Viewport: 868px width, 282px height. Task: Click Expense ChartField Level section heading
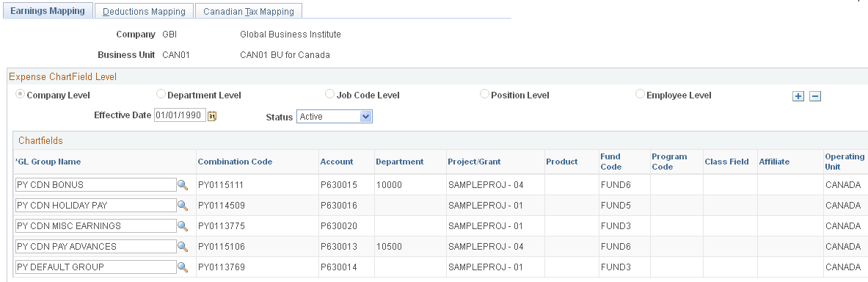pos(62,76)
